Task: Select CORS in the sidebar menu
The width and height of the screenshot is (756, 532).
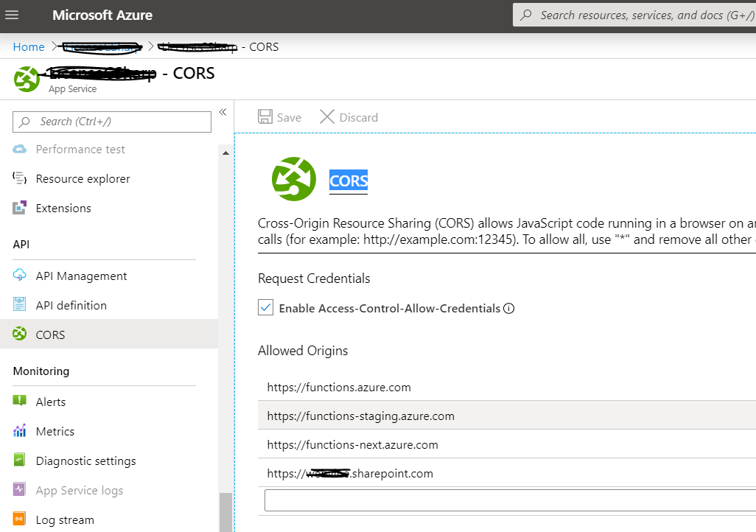Action: [x=50, y=335]
